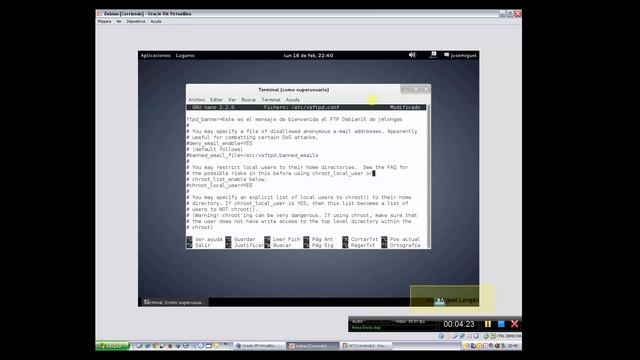
Task: Click 'Guardar' shortcut label in nano
Action: (244, 239)
